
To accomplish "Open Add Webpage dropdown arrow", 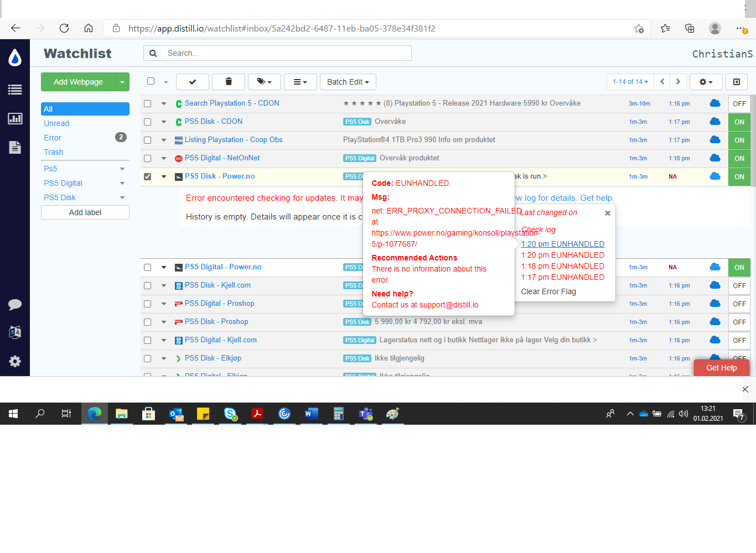I will pyautogui.click(x=122, y=82).
